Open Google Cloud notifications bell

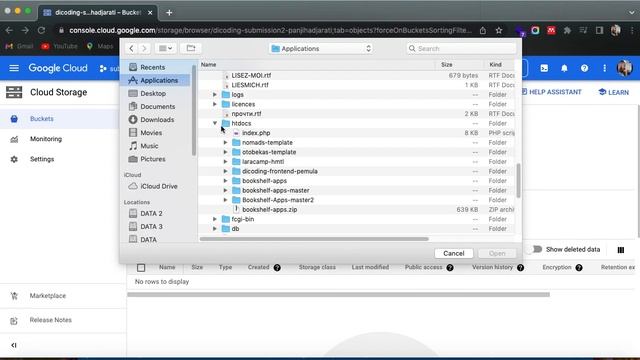click(x=564, y=69)
